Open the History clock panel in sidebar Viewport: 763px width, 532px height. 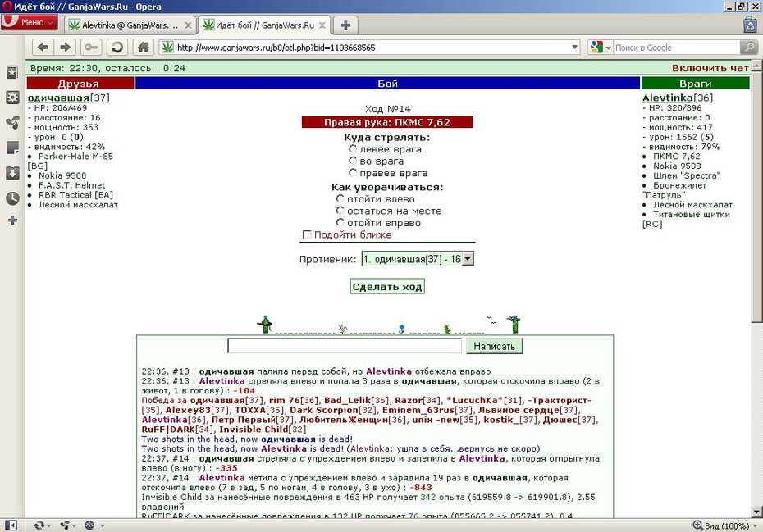[12, 198]
